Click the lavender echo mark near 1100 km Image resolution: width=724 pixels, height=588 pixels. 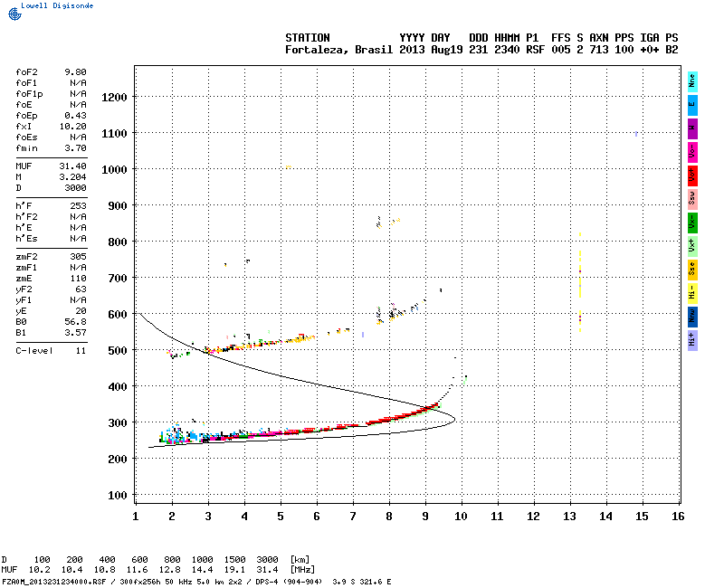coord(636,134)
